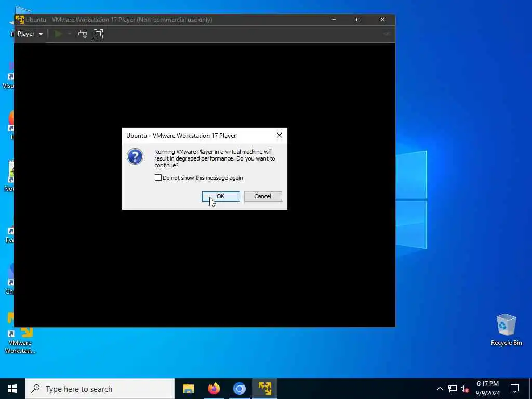Screen dimensions: 532x399
Task: Confirm the dialog with the OK button
Action: tap(221, 196)
